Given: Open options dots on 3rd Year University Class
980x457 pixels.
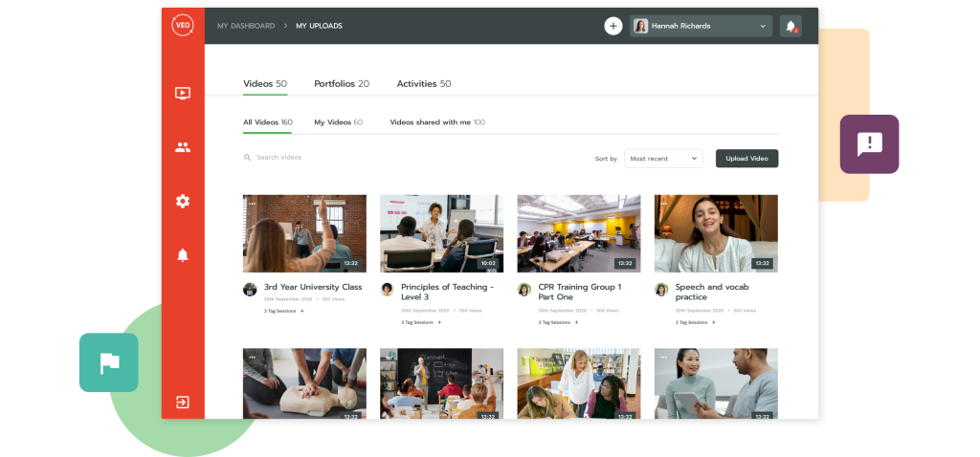Looking at the screenshot, I should (252, 204).
